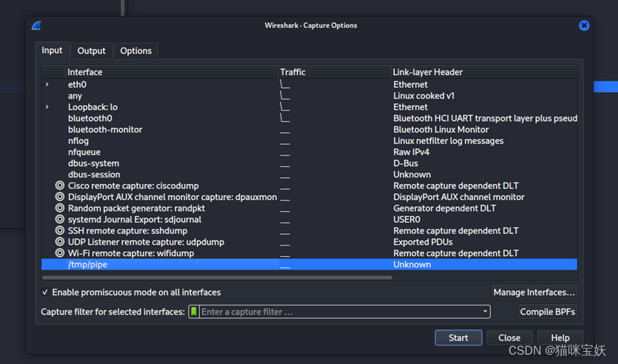Viewport: 618px width, 364px height.
Task: Click the D-Bus link-layer cell
Action: tap(406, 163)
